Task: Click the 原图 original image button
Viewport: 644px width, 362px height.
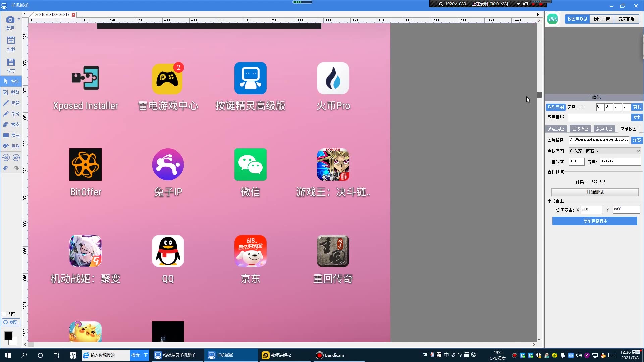Action: pos(11,322)
